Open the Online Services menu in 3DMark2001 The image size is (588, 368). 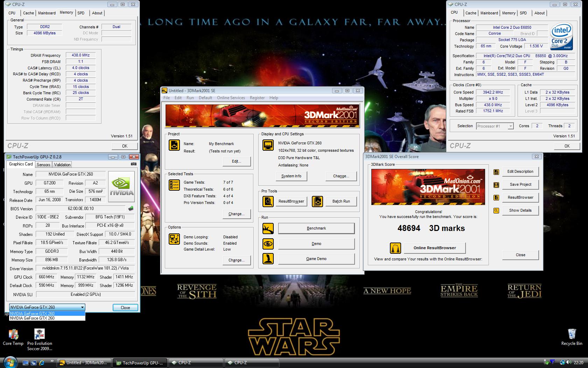pos(231,98)
